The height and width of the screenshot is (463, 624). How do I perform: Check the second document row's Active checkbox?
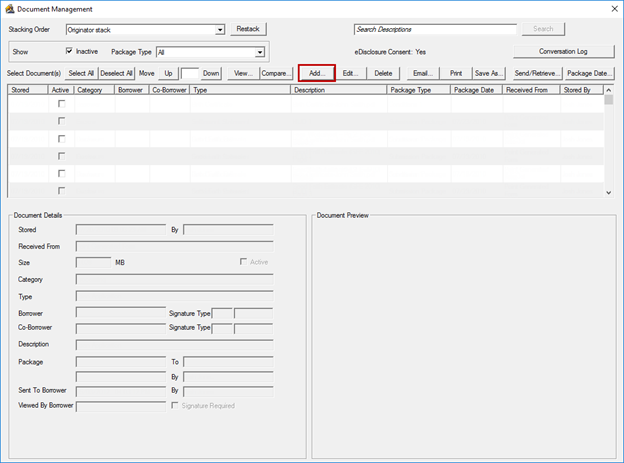pyautogui.click(x=62, y=121)
